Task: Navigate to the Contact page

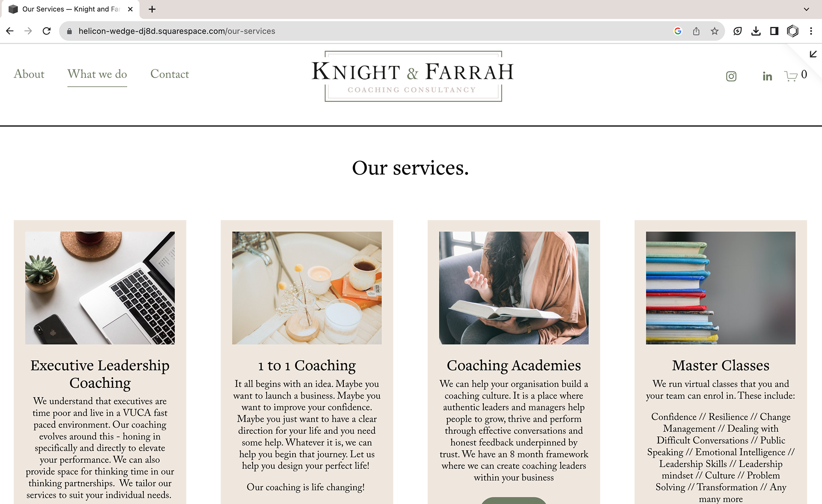Action: coord(170,74)
